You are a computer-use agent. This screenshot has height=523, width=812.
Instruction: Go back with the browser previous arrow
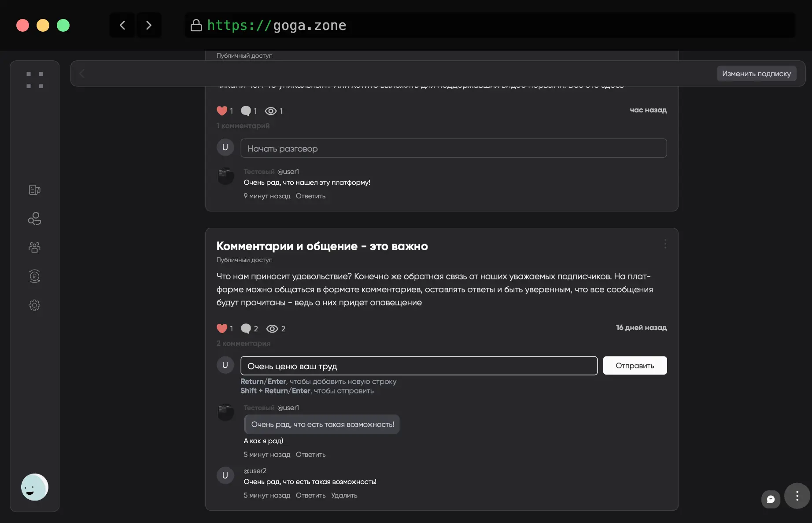point(122,26)
